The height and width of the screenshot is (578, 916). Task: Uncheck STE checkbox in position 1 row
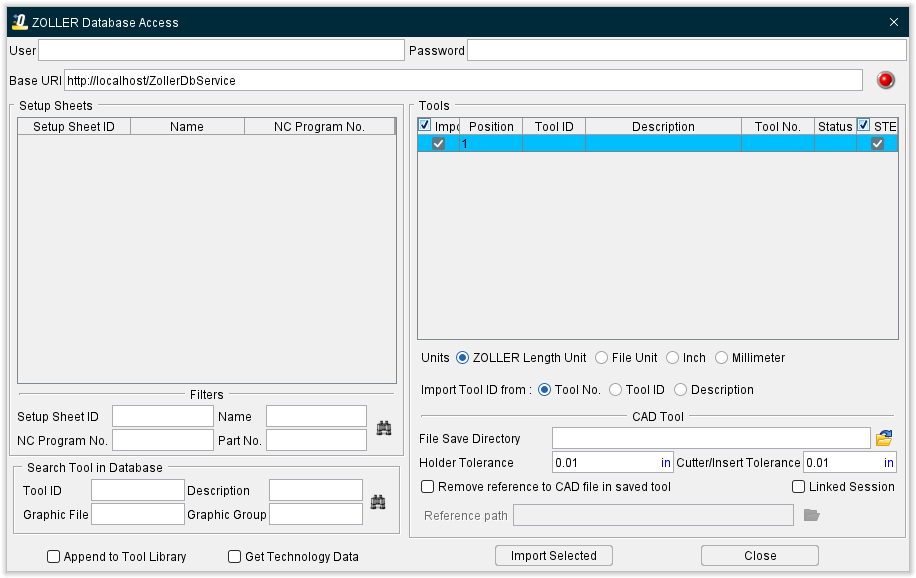pos(877,143)
